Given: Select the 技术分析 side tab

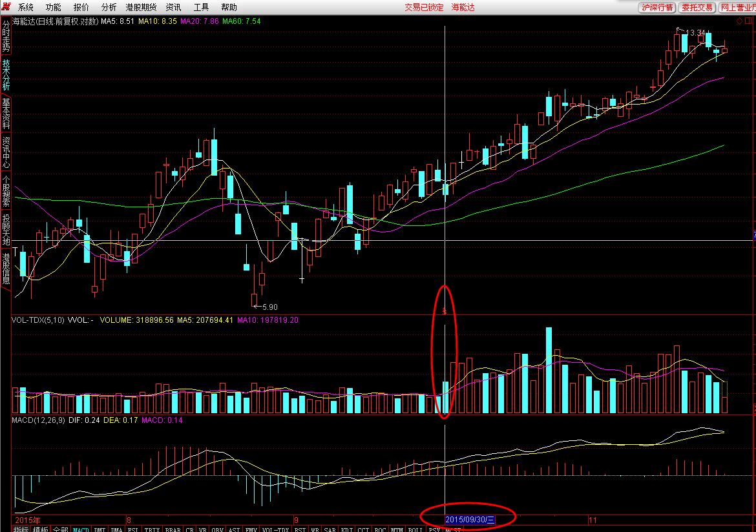Looking at the screenshot, I should pyautogui.click(x=6, y=75).
